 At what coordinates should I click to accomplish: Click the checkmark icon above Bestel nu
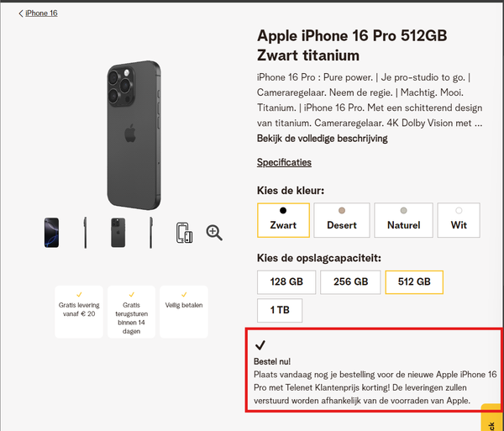point(260,344)
